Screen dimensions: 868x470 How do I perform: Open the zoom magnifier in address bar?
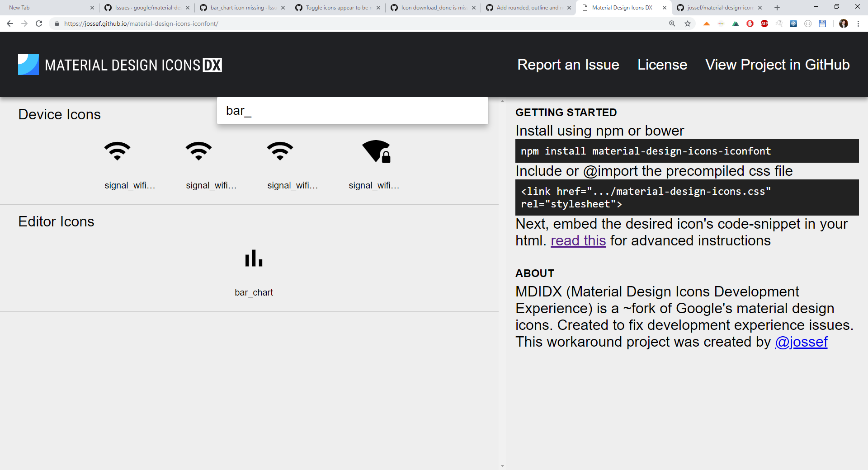pos(672,23)
